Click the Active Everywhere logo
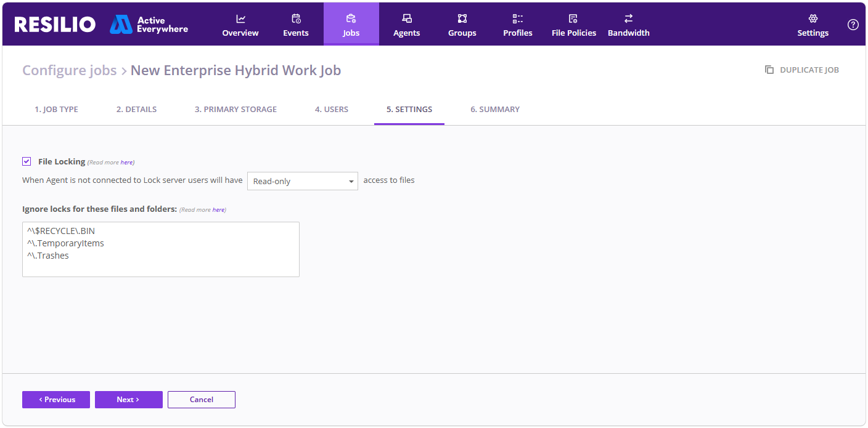868x428 pixels. 149,24
